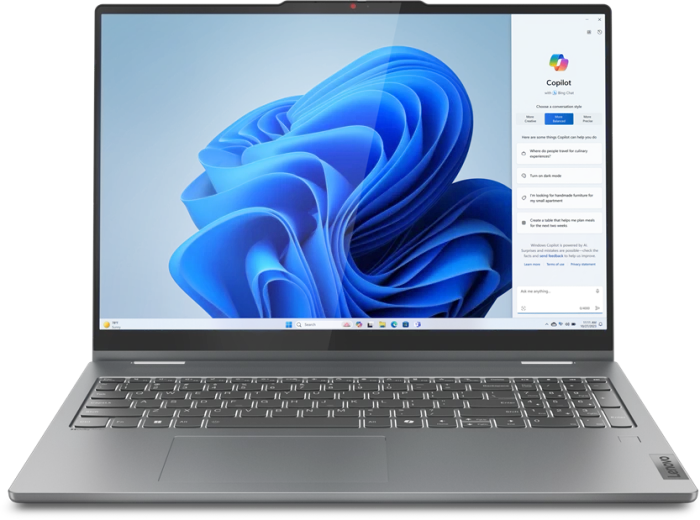Choose the Turn on dark mode suggestion
This screenshot has width=700, height=520.
point(559,176)
